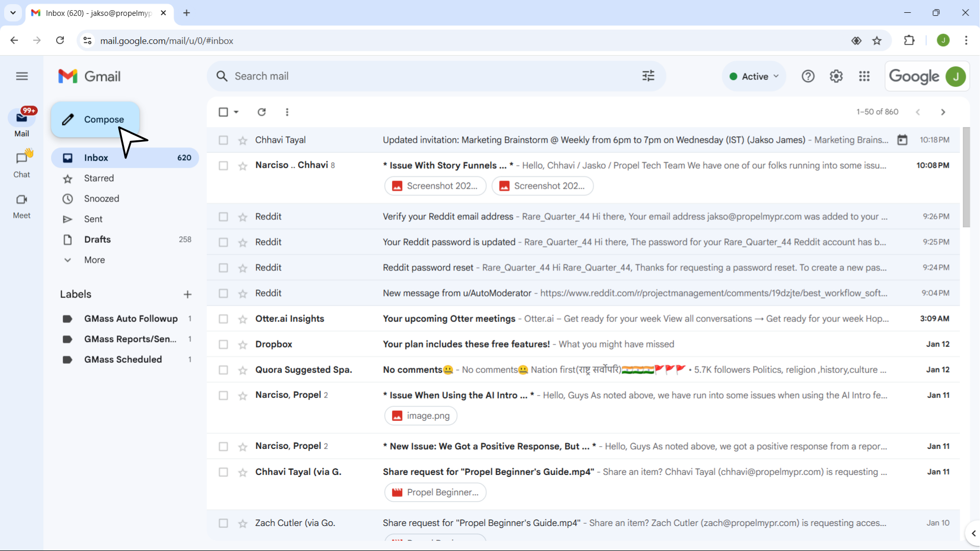Screen dimensions: 980x551
Task: Open the tab search dropdown arrow
Action: (x=13, y=13)
